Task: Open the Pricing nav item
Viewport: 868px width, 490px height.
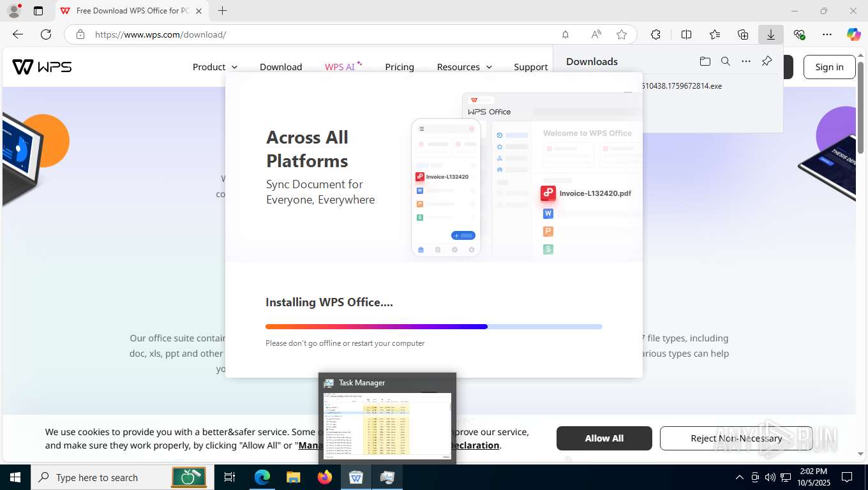Action: pyautogui.click(x=400, y=67)
